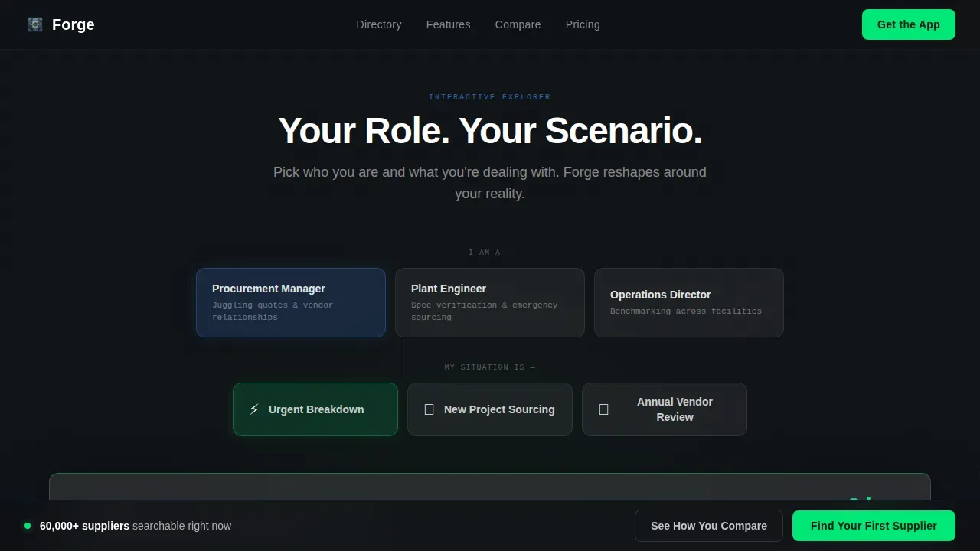Click the 'Pick who you are' subtitle paragraph
The image size is (980, 551).
click(490, 183)
